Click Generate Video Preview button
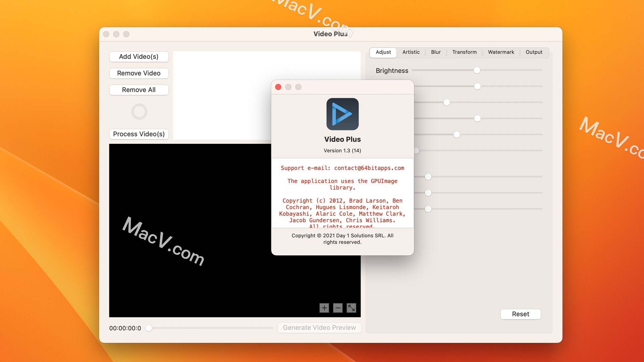This screenshot has width=644, height=362. [319, 328]
